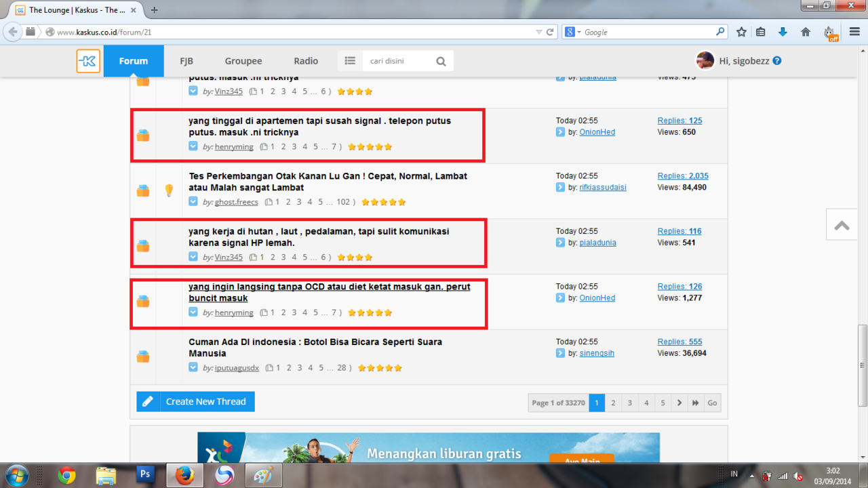Screen dimensions: 868x488
Task: Click the help question mark icon
Action: 777,60
